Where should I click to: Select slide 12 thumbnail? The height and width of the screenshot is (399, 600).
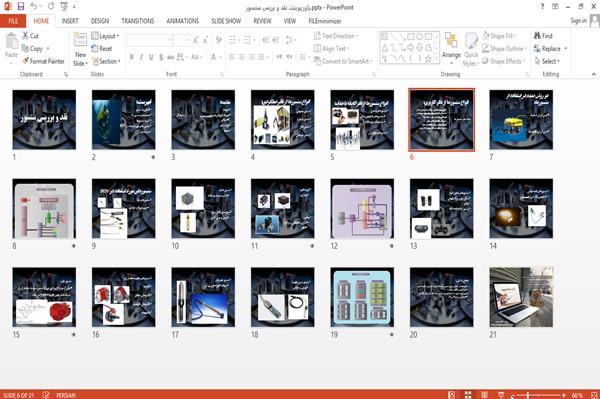[x=362, y=208]
